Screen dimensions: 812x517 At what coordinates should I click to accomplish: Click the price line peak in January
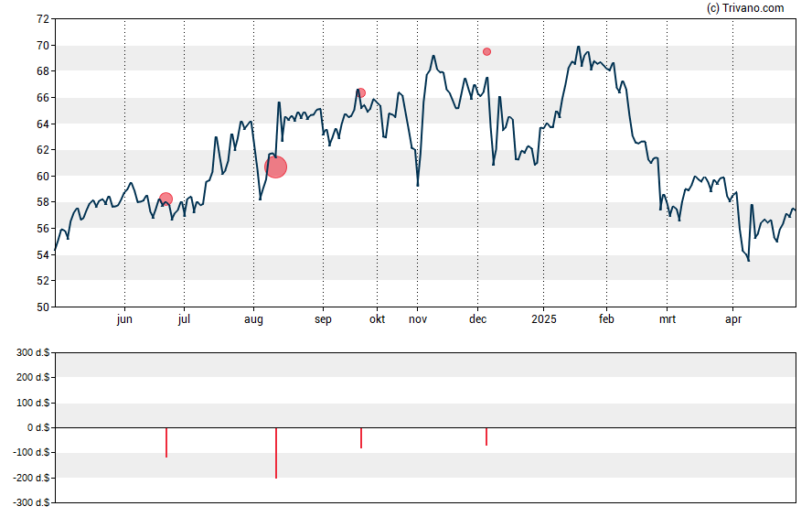click(579, 47)
